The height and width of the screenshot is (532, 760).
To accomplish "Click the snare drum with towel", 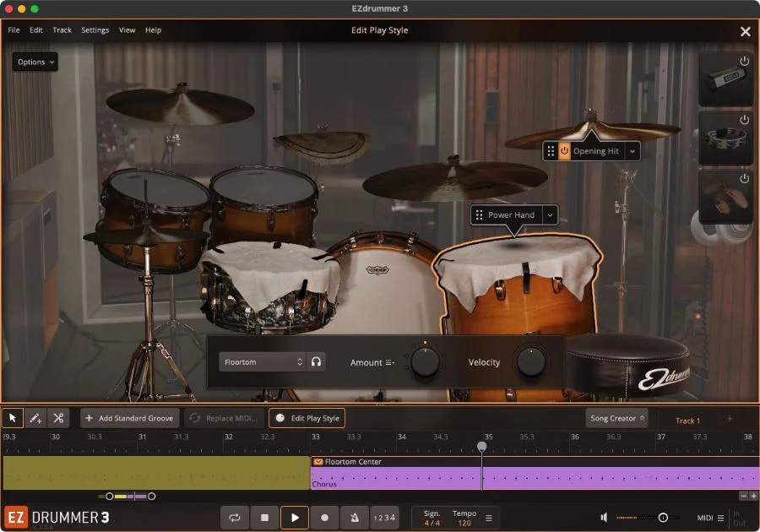I will pos(269,286).
